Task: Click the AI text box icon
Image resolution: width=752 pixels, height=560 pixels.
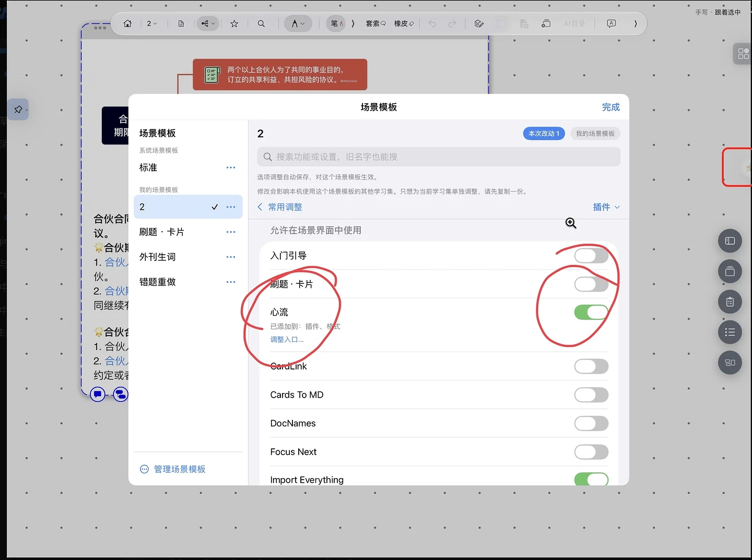Action: click(611, 23)
